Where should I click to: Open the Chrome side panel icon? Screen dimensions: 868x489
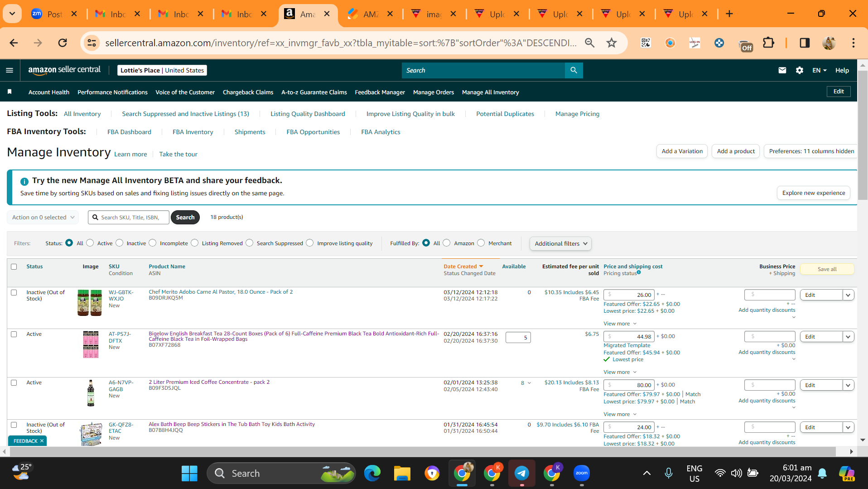coord(805,43)
